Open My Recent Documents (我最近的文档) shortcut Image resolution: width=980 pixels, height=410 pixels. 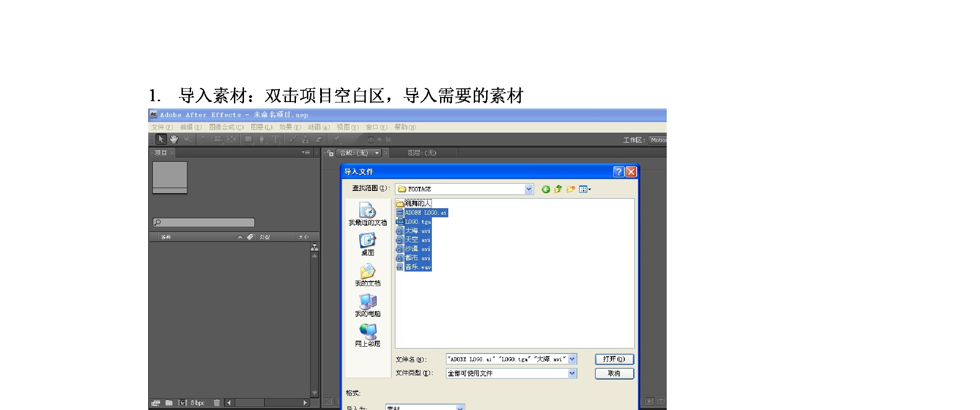368,214
